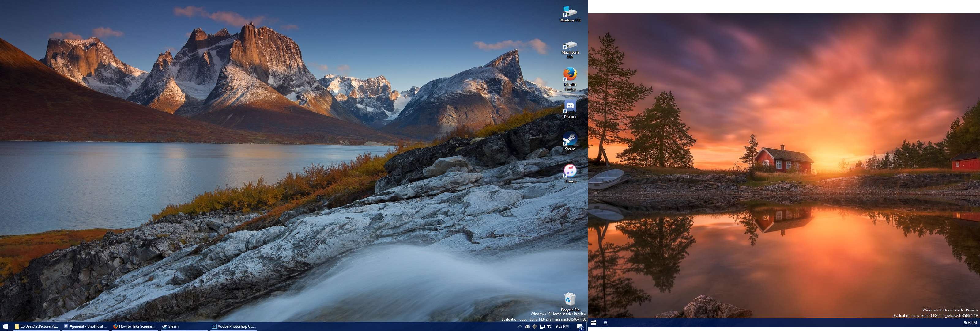Click the 9:03 PM clock on primary taskbar
This screenshot has width=980, height=331.
click(x=562, y=326)
